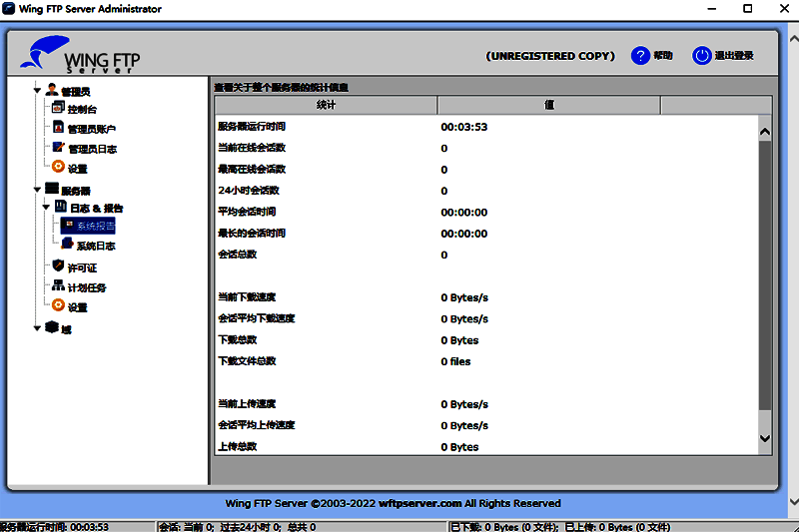The image size is (799, 532).
Task: Click the Wing FTP Server logo
Action: [x=80, y=55]
